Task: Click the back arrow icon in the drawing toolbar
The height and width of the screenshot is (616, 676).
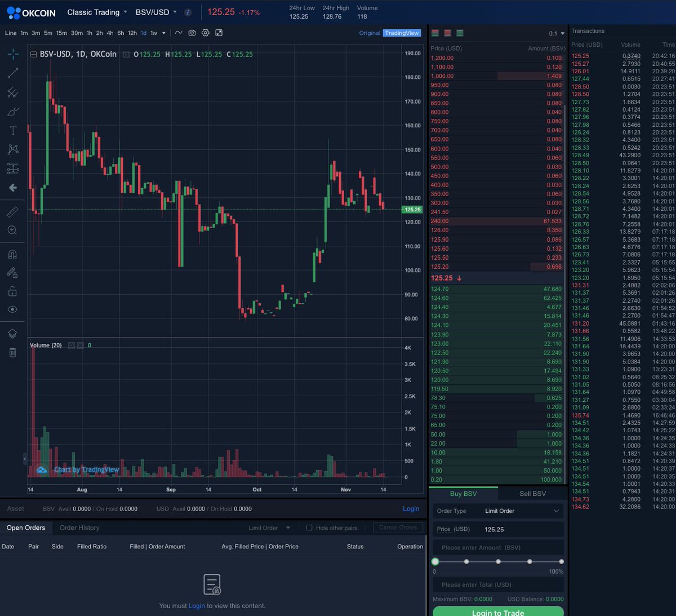Action: [x=13, y=188]
